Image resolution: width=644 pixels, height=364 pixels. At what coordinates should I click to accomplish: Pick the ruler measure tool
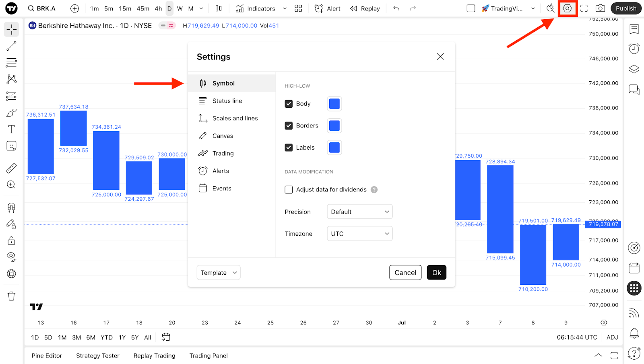coord(11,168)
